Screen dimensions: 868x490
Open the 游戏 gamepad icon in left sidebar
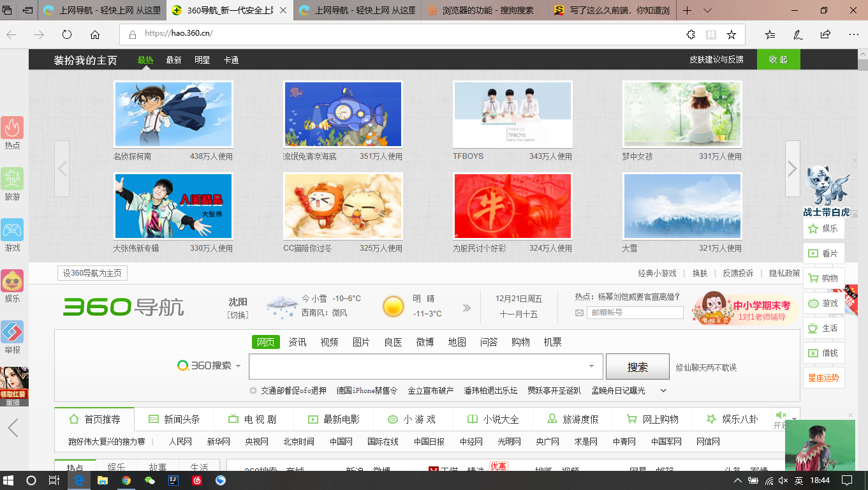pyautogui.click(x=12, y=230)
